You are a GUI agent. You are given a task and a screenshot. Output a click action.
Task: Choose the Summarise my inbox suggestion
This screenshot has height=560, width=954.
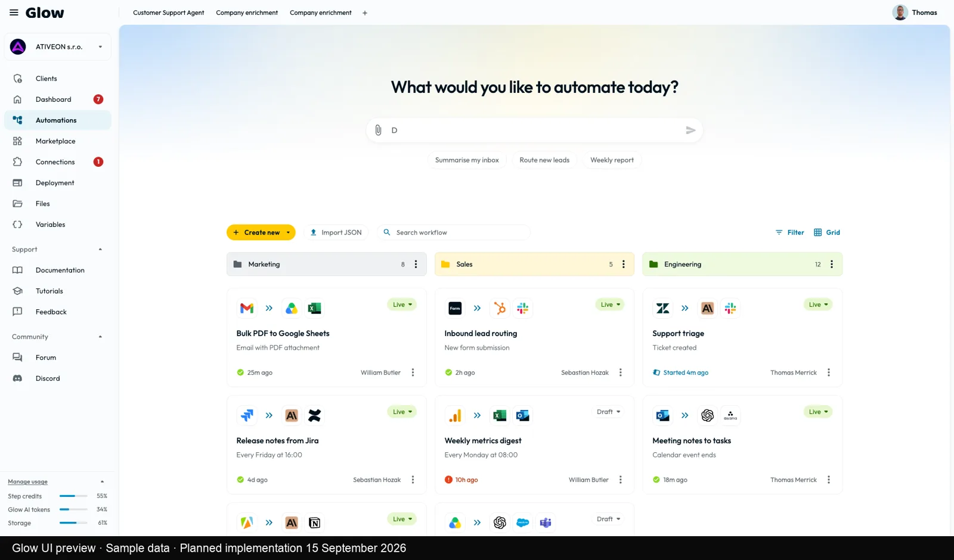click(x=467, y=160)
